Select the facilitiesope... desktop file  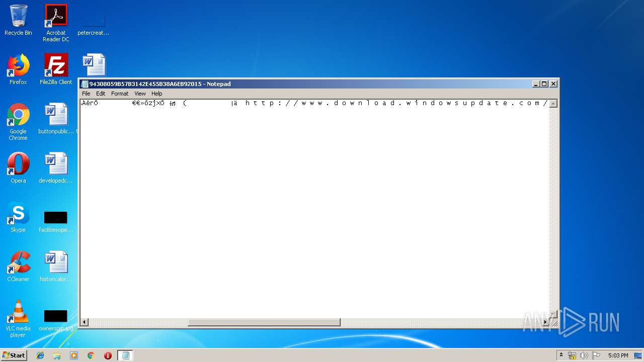(56, 221)
